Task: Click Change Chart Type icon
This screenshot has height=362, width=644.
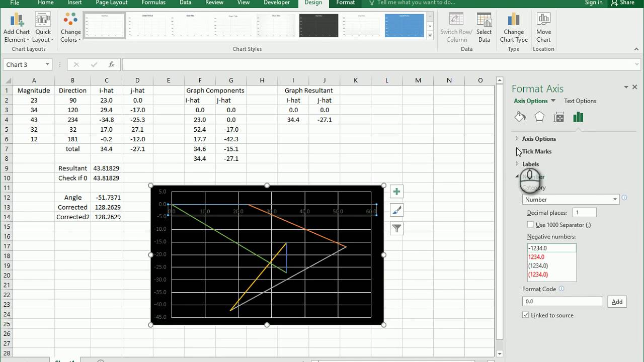Action: (513, 21)
